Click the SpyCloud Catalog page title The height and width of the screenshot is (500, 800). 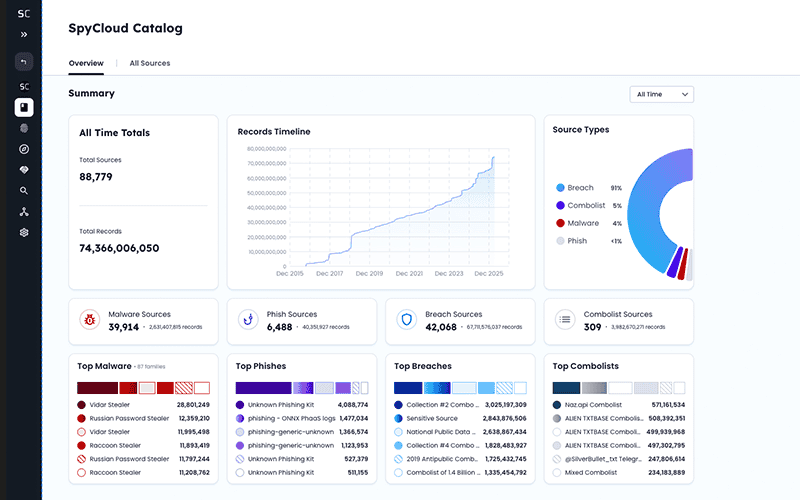(126, 28)
